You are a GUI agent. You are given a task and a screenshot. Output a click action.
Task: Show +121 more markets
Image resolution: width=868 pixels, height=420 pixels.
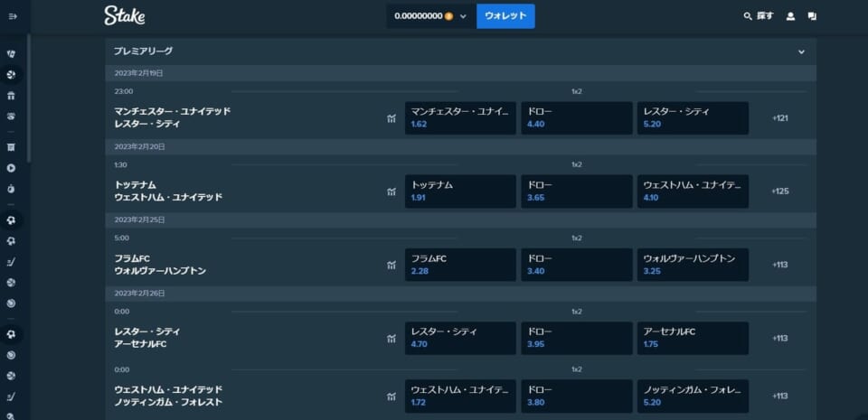[x=780, y=118]
